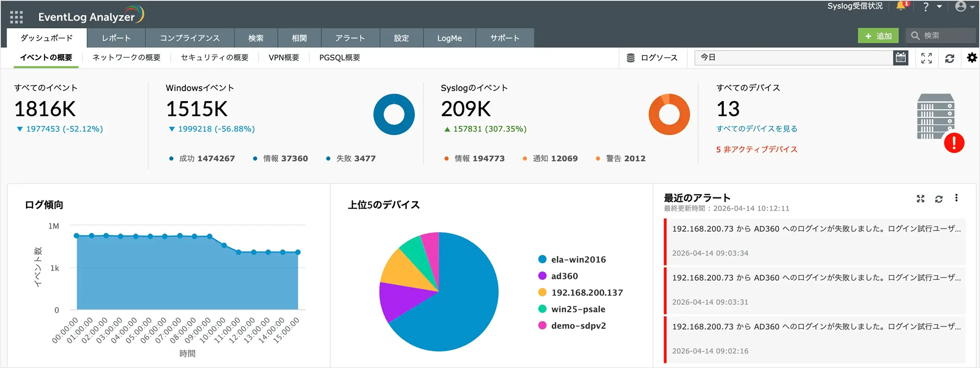The image size is (980, 368).
Task: Click the server device icon
Action: pos(935,116)
